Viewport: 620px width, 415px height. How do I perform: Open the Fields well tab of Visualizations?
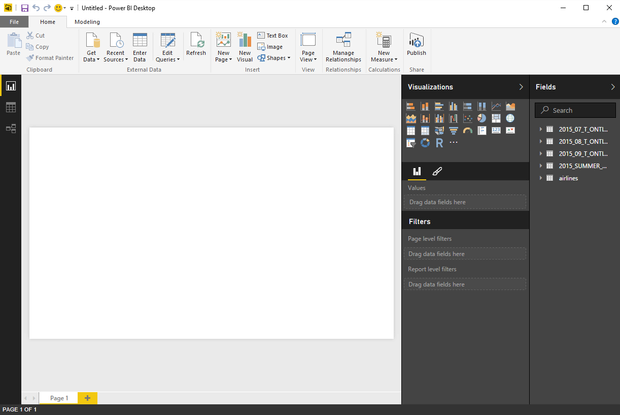point(417,171)
